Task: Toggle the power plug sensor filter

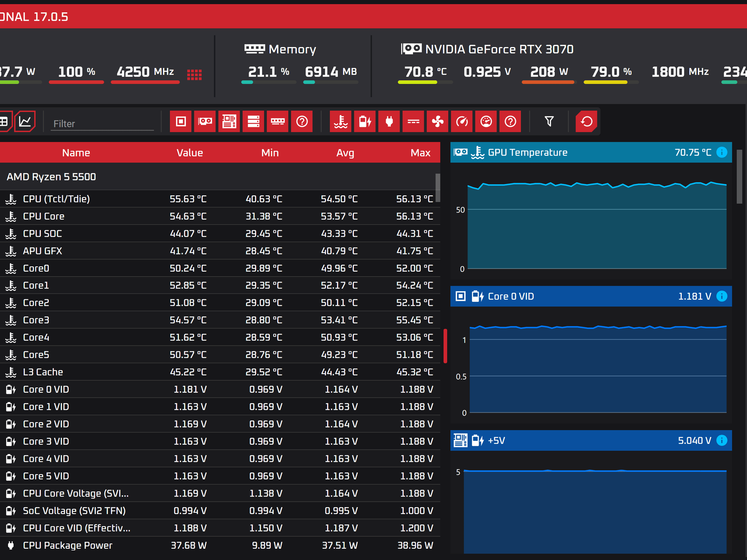Action: pos(389,121)
